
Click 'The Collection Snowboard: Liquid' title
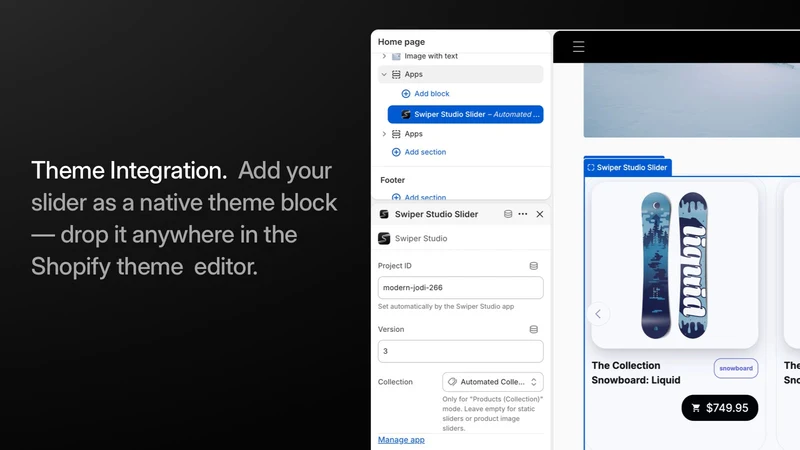[636, 373]
